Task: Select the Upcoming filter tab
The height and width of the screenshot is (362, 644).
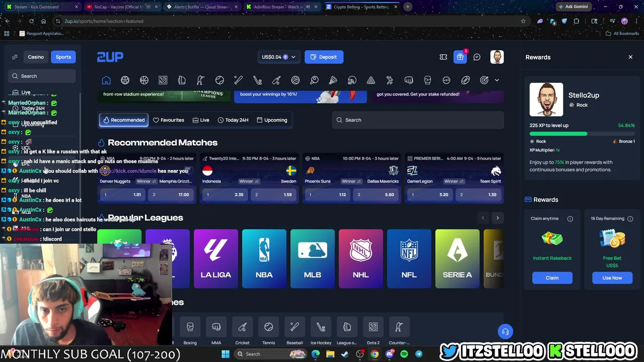Action: point(272,120)
